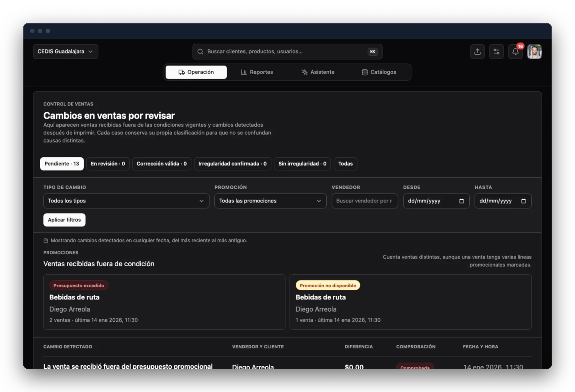Expand the CEDIS Guadalajara selector
This screenshot has width=575, height=392.
[65, 52]
